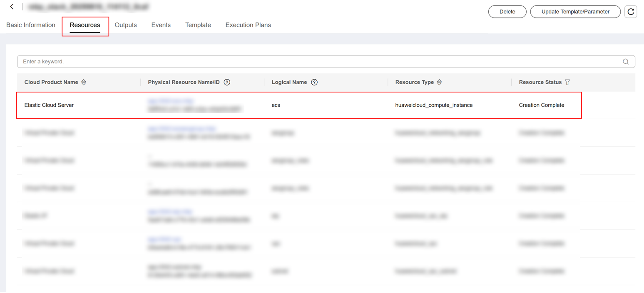
Task: Click Physical Resource Name/ID help icon
Action: pyautogui.click(x=227, y=83)
